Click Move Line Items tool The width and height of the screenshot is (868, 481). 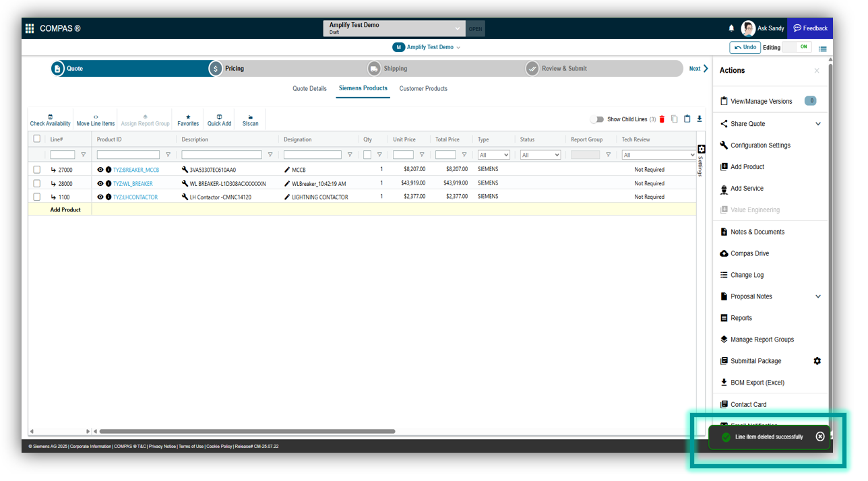[96, 120]
